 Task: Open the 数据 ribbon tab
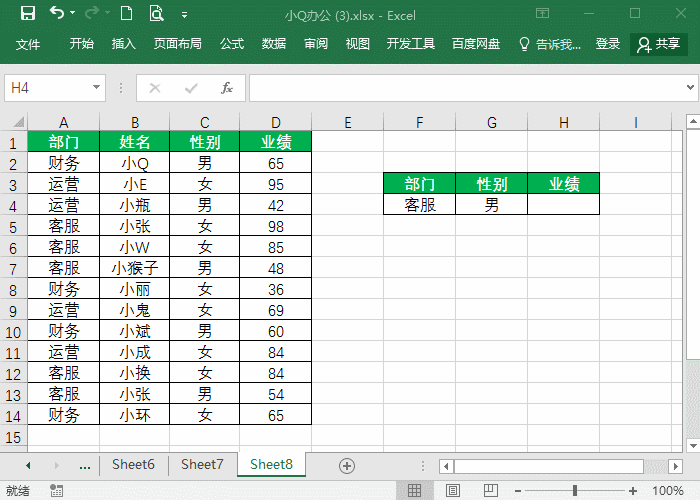274,44
